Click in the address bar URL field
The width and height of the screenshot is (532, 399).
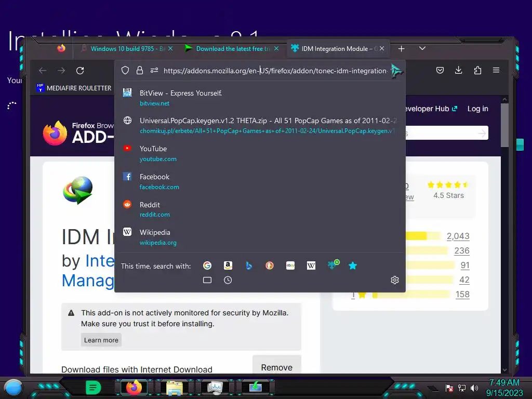(275, 71)
